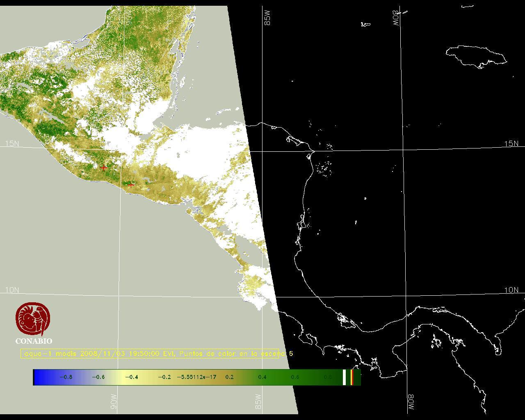Click the 0.4 value on the color bar
The width and height of the screenshot is (525, 420).
click(x=262, y=377)
